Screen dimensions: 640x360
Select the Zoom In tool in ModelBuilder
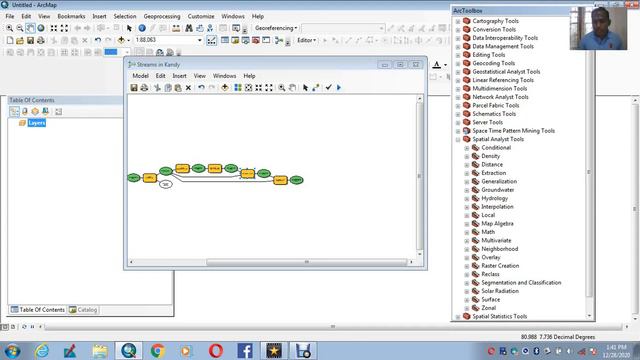pyautogui.click(x=282, y=88)
